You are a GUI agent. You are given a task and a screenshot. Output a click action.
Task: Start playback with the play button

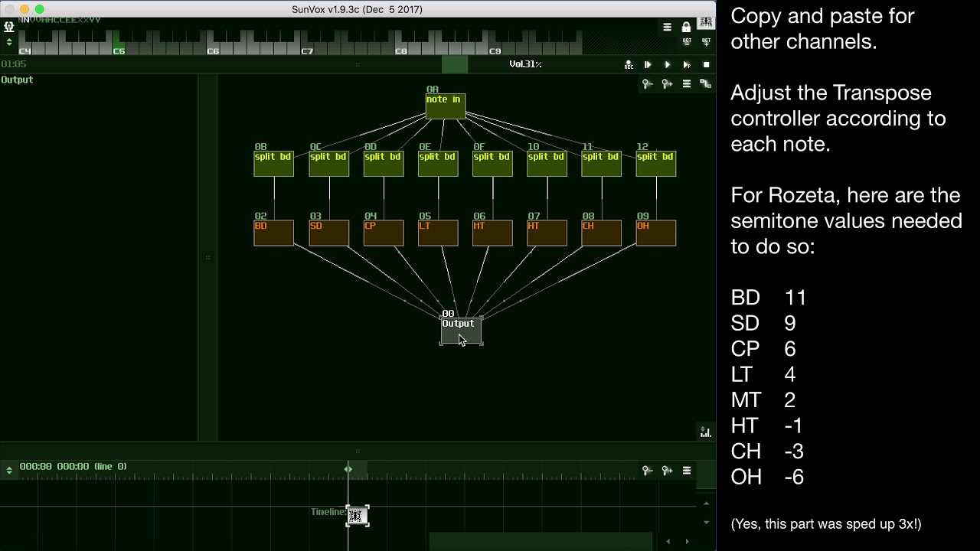point(667,65)
